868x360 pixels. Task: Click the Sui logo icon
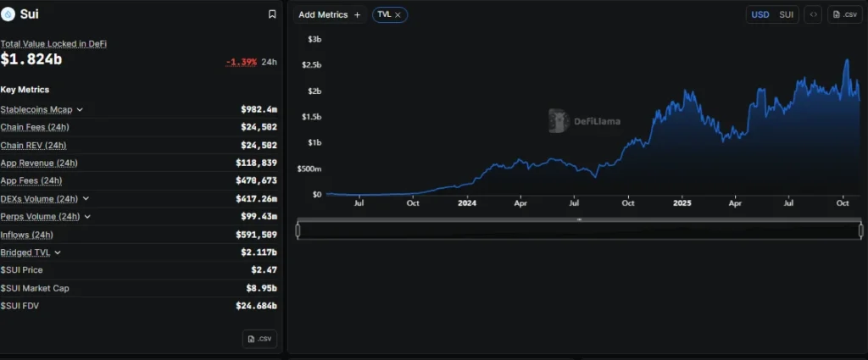(8, 14)
